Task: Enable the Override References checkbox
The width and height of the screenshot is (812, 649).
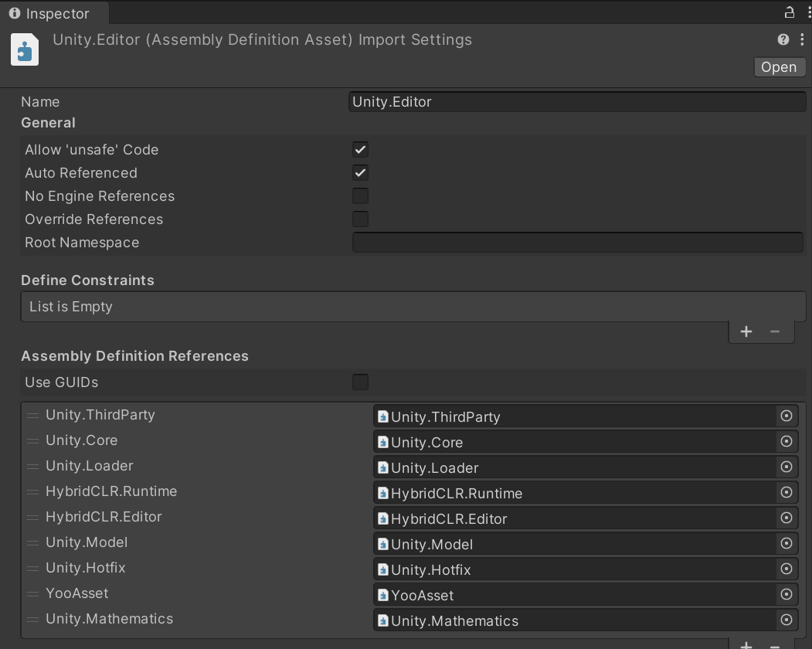Action: (x=361, y=219)
